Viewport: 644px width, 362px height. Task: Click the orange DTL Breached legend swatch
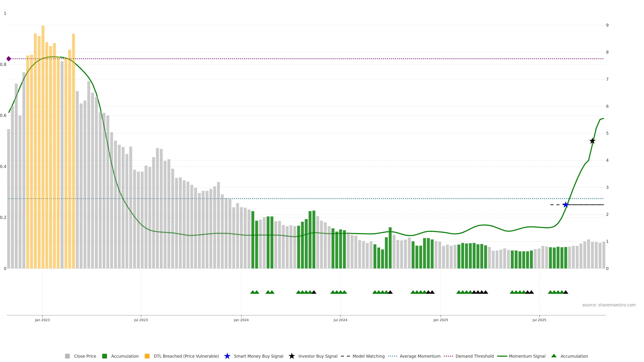click(x=147, y=356)
